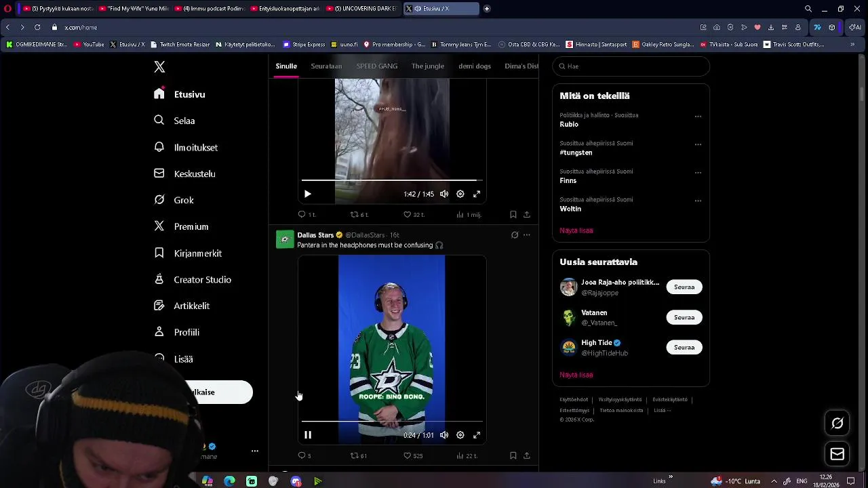The height and width of the screenshot is (488, 868).
Task: Switch to Seurataan tab
Action: [326, 66]
